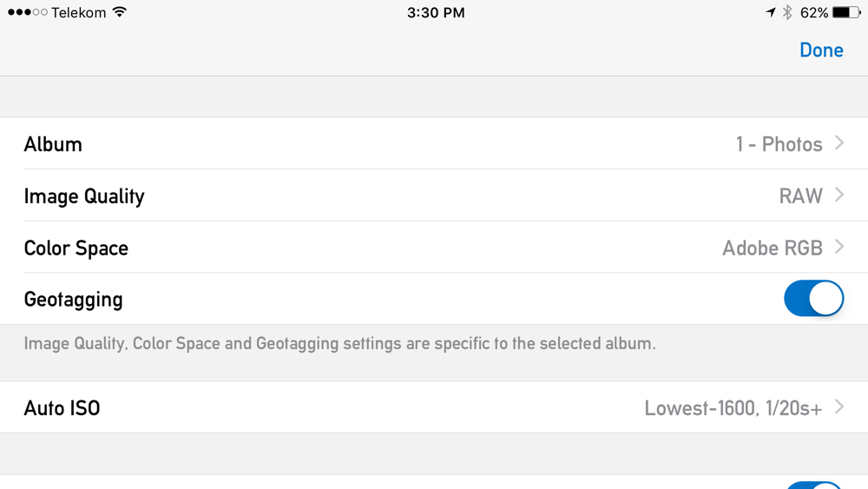Expand the Image Quality chevron
Image resolution: width=868 pixels, height=489 pixels.
(839, 195)
